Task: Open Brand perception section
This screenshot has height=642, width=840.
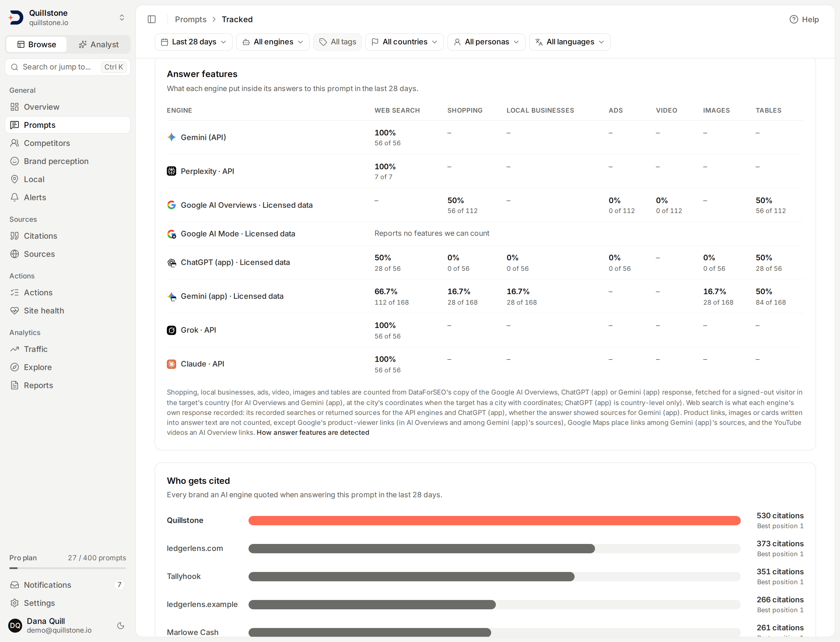Action: point(68,161)
